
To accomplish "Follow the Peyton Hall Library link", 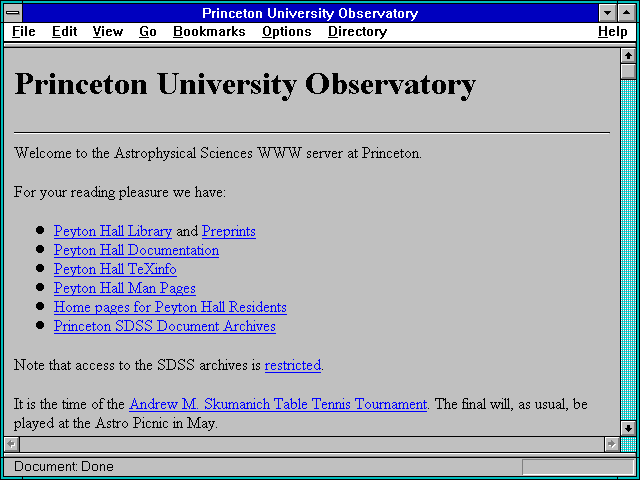I will click(113, 231).
